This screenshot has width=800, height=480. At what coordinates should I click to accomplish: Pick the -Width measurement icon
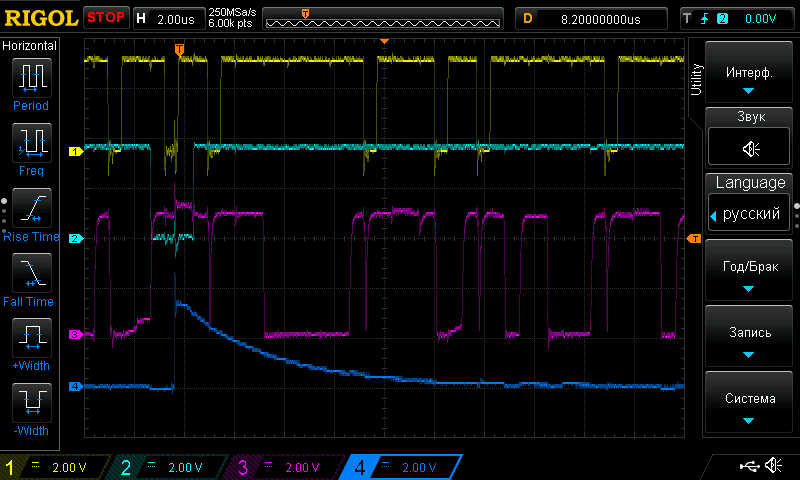[30, 402]
